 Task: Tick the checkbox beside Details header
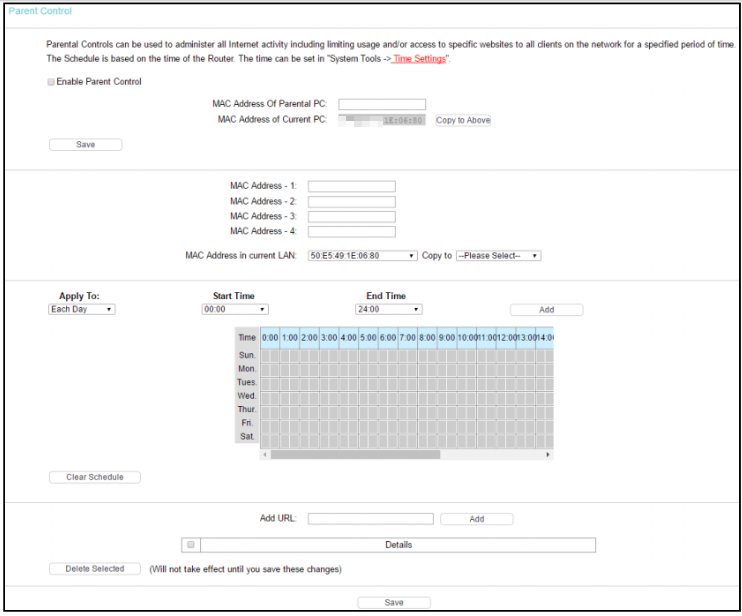[x=191, y=545]
